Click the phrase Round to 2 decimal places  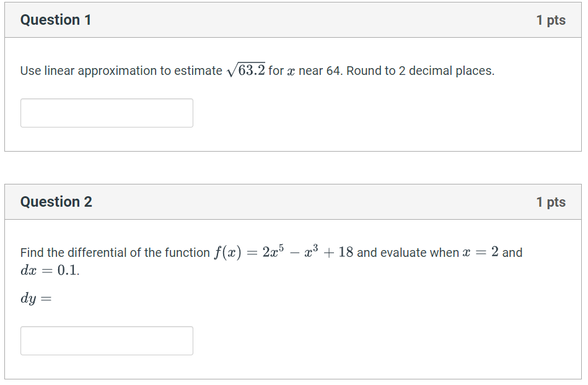tap(421, 71)
